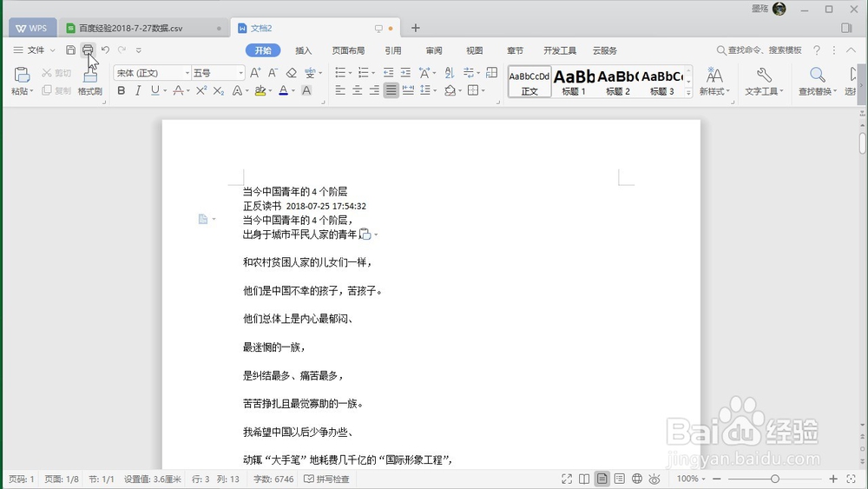
Task: Switch to the 页面布局 ribbon tab
Action: [348, 50]
